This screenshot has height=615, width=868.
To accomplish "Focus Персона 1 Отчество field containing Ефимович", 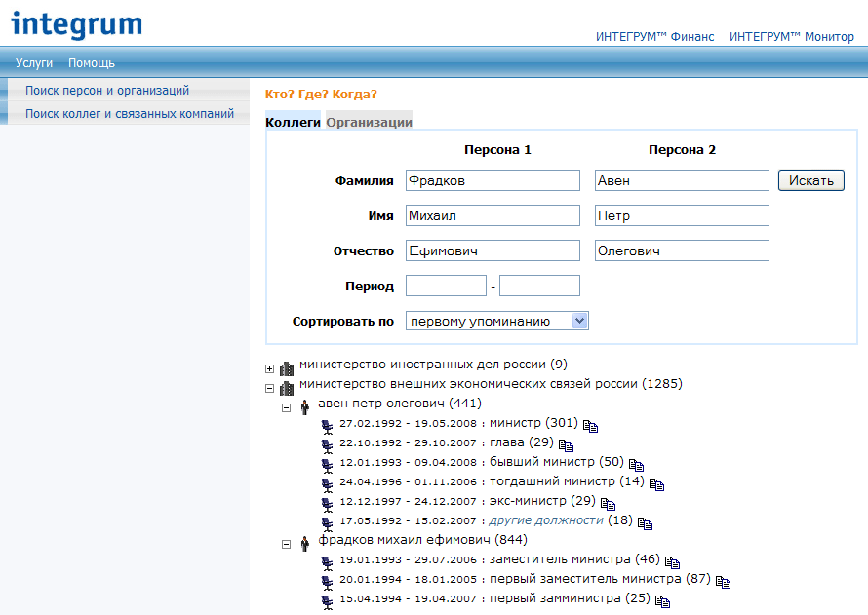I will [493, 250].
